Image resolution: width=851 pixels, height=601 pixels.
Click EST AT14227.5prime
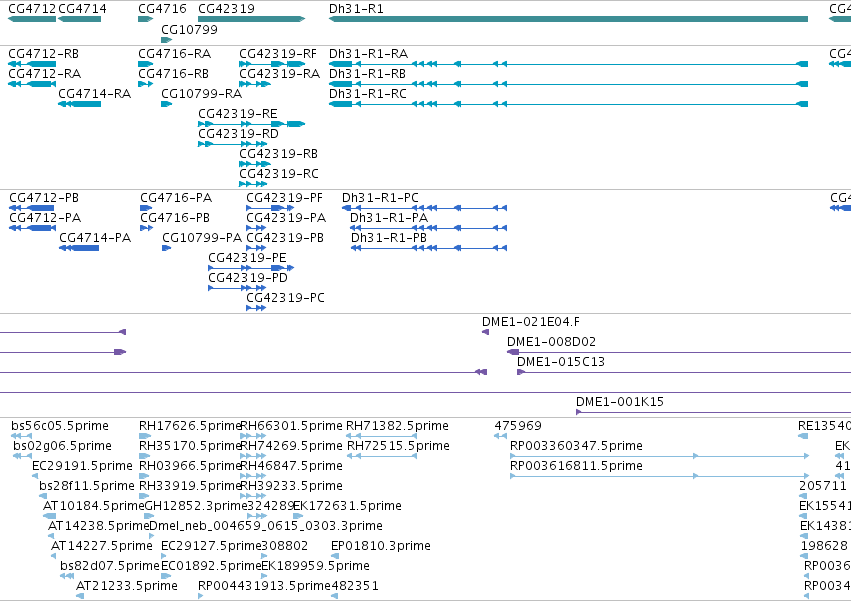[101, 546]
